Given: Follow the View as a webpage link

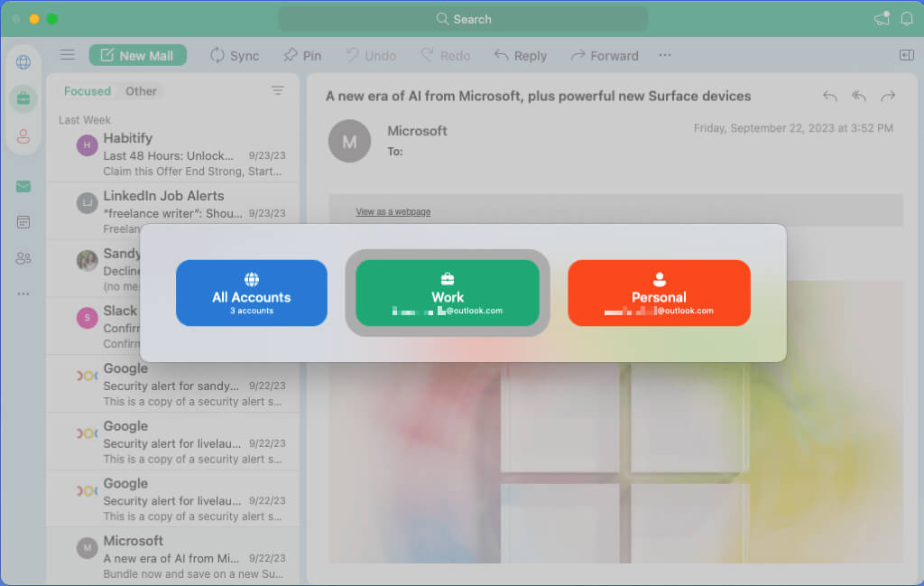Looking at the screenshot, I should click(x=393, y=211).
